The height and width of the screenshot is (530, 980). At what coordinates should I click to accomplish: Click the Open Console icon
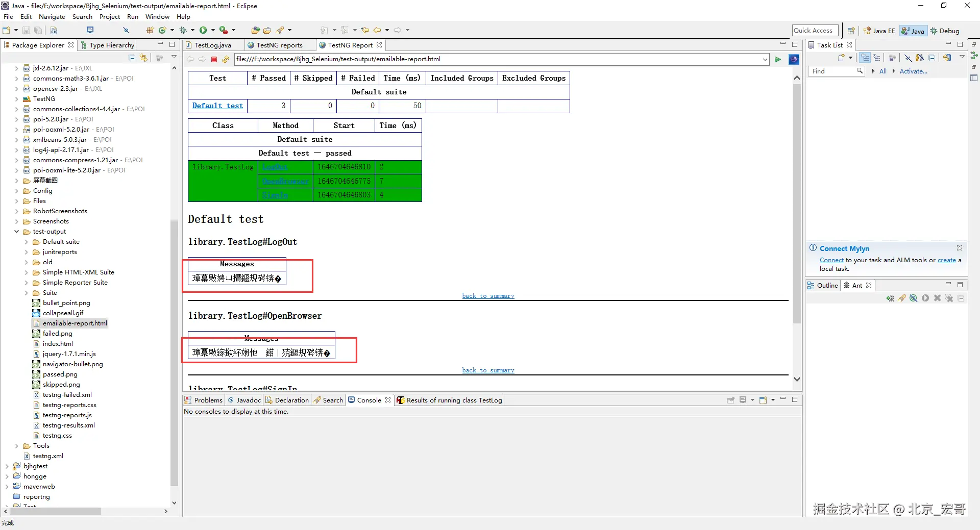pyautogui.click(x=763, y=400)
